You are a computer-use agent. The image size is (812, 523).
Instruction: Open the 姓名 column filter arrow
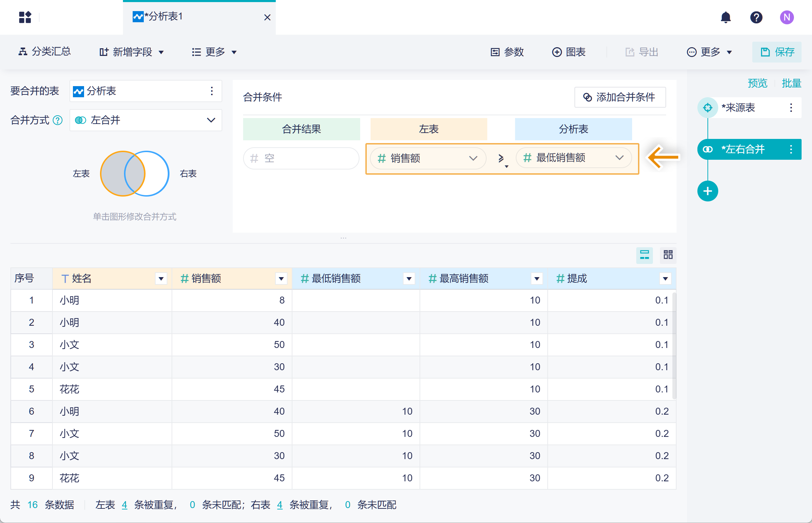(161, 279)
